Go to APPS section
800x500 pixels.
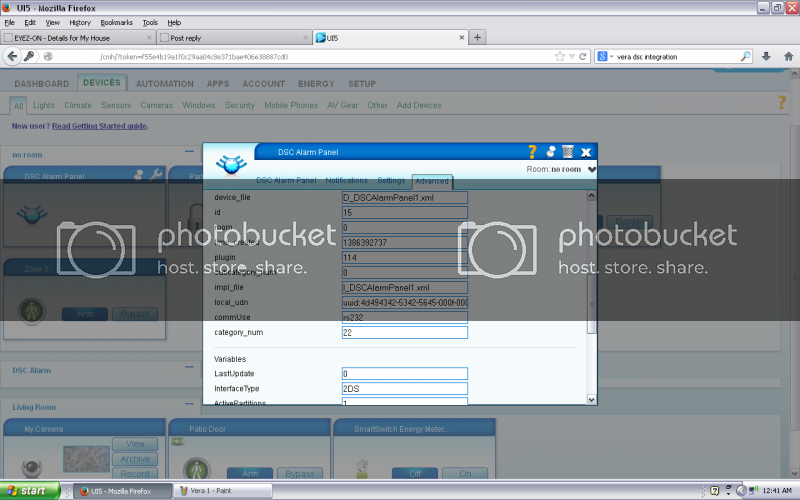pyautogui.click(x=218, y=84)
